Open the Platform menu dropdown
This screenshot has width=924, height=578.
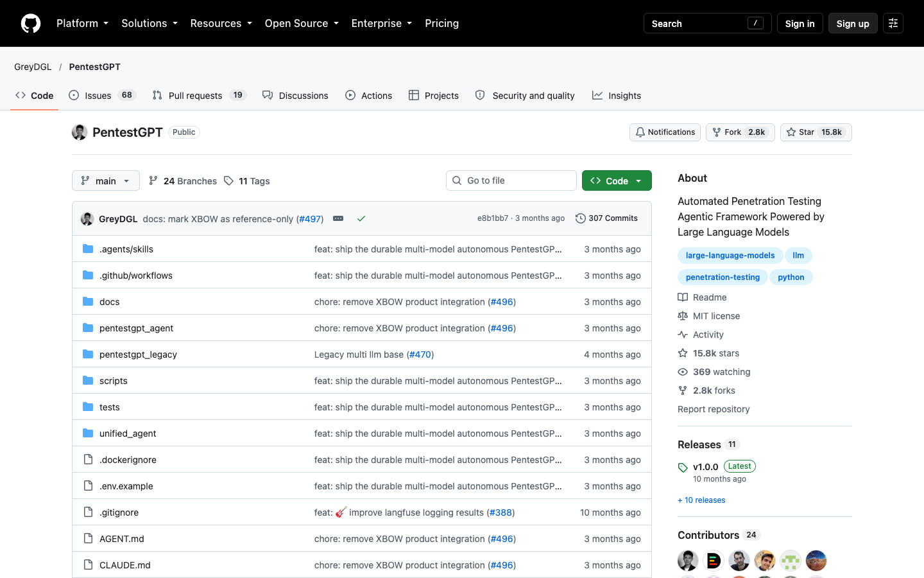[x=83, y=23]
